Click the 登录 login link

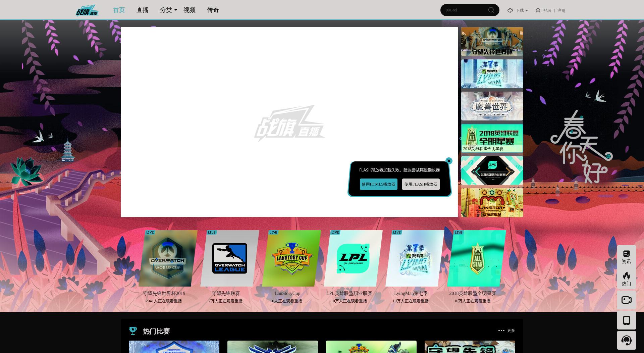click(x=547, y=10)
